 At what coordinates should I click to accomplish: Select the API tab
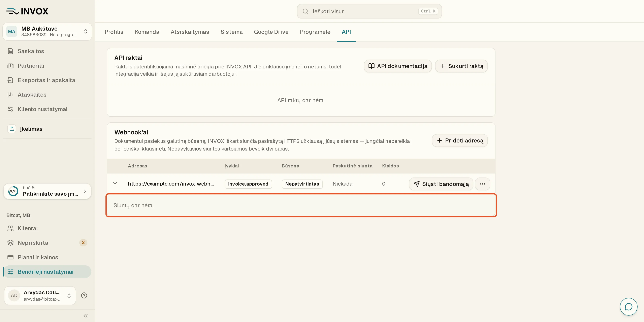point(346,32)
